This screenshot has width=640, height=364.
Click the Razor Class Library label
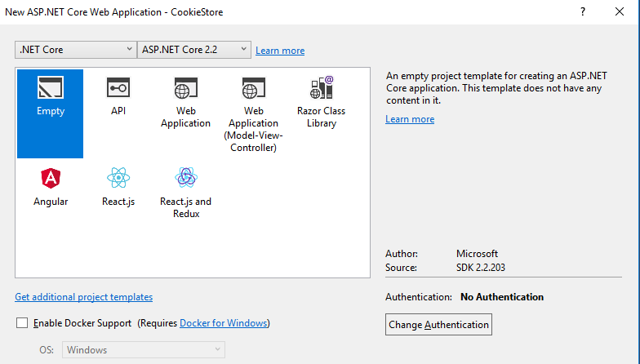pyautogui.click(x=322, y=118)
